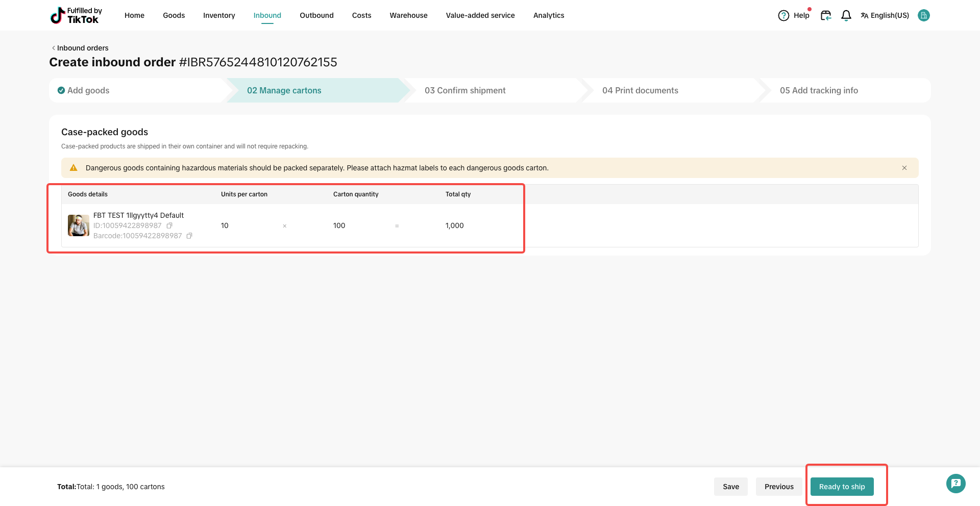Open the floating help chat widget
The height and width of the screenshot is (506, 980).
(955, 483)
